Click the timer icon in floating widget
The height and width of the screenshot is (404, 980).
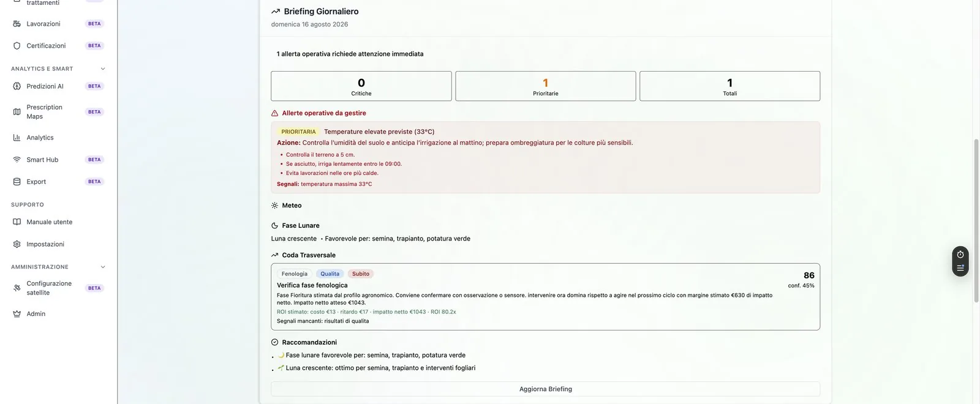point(960,255)
